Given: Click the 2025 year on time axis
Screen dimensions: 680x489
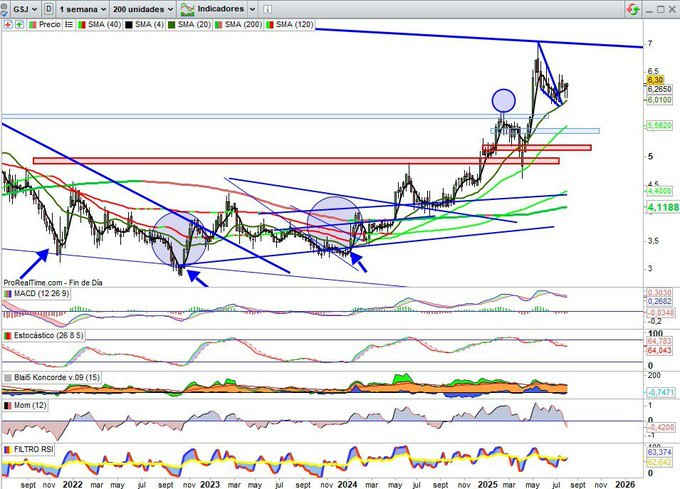Looking at the screenshot, I should click(x=487, y=484).
